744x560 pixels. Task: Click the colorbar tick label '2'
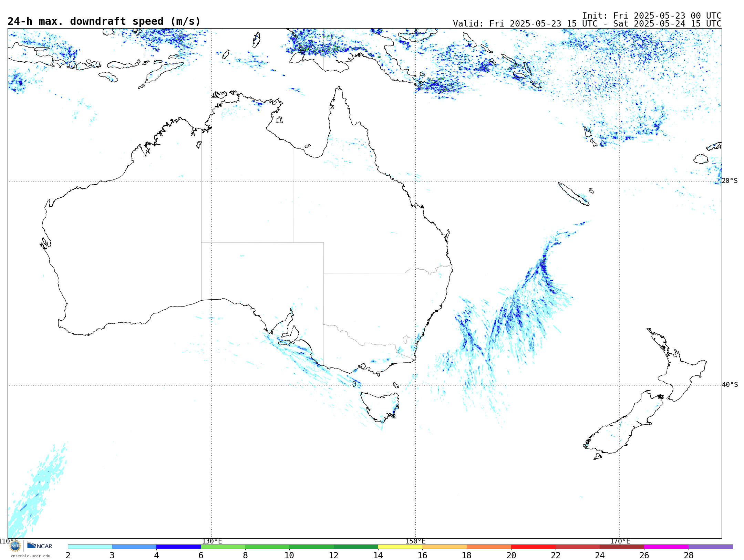(68, 556)
